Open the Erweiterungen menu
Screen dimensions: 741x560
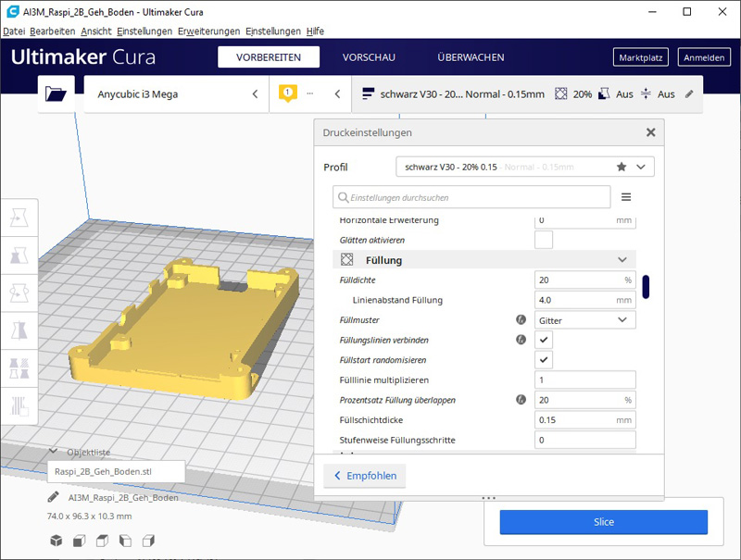(209, 31)
